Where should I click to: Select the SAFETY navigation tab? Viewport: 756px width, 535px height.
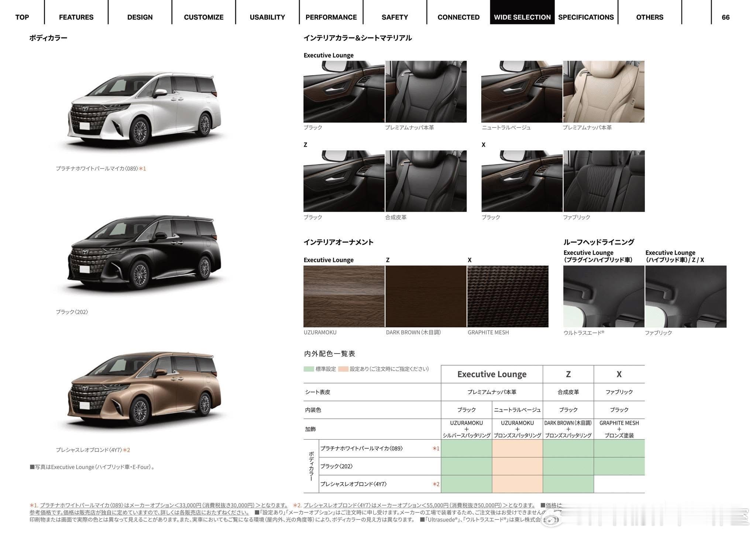pos(395,17)
